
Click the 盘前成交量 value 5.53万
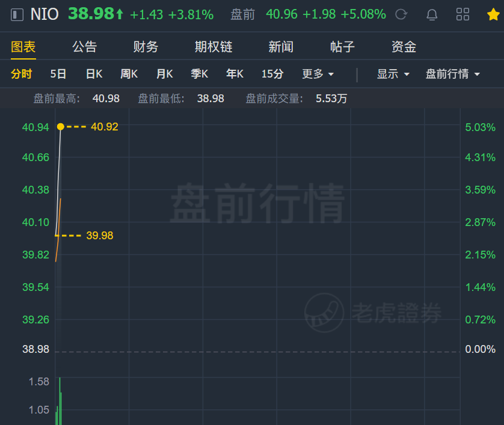click(331, 99)
